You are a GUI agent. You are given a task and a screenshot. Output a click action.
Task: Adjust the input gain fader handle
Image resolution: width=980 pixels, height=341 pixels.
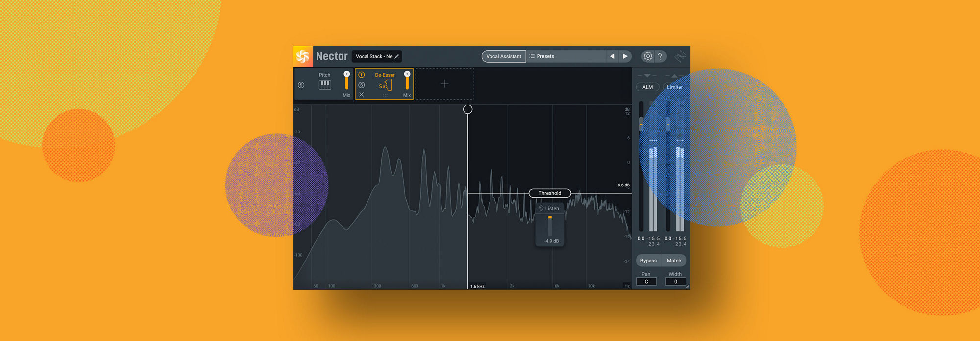pos(641,123)
